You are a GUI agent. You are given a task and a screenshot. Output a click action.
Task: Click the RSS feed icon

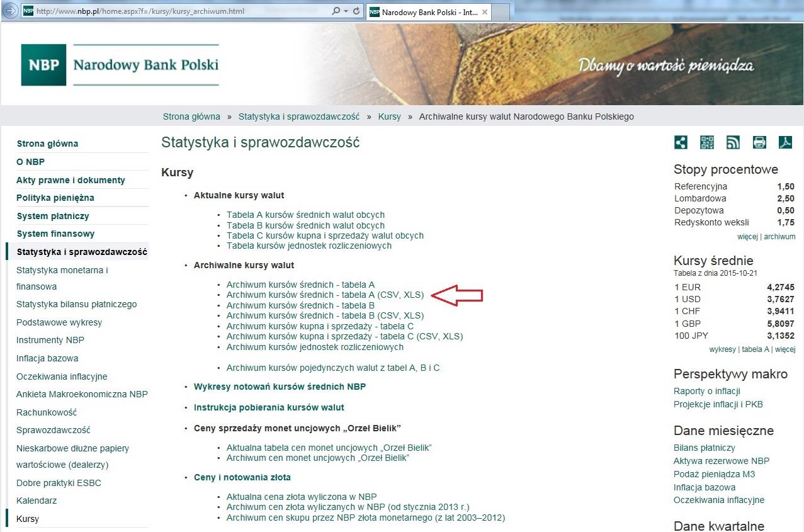tap(733, 142)
